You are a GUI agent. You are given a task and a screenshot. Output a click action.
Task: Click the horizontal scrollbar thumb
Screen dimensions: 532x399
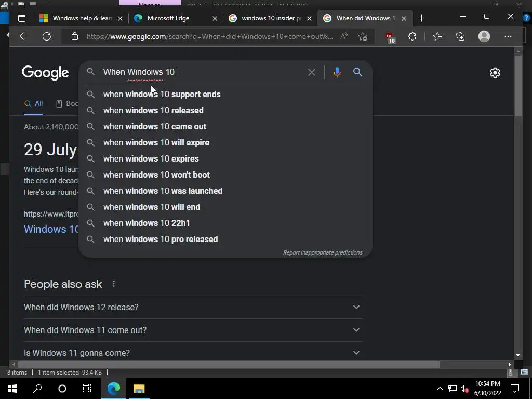coord(229,364)
